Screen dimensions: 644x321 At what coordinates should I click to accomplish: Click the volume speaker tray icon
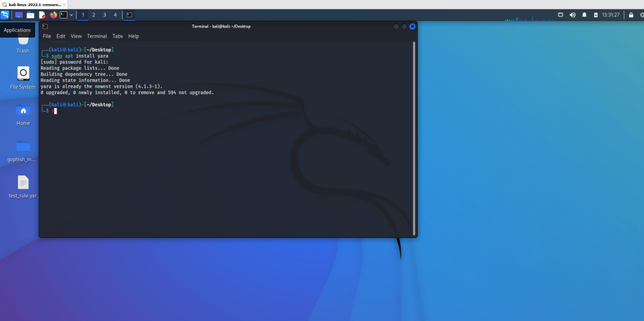[572, 15]
